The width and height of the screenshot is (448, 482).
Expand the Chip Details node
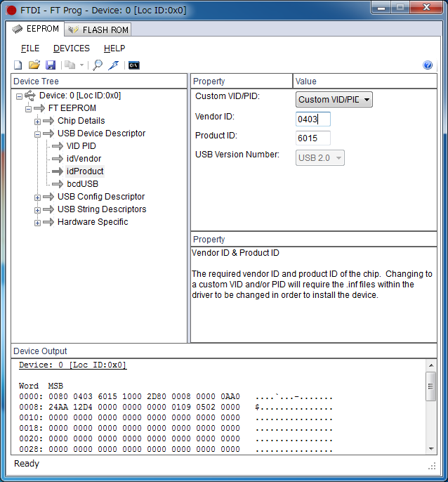tap(37, 122)
